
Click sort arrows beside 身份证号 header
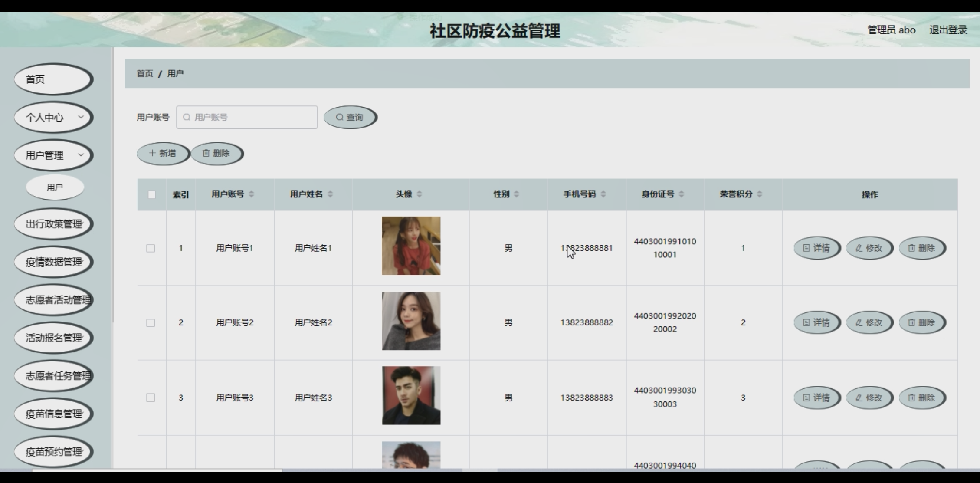681,194
